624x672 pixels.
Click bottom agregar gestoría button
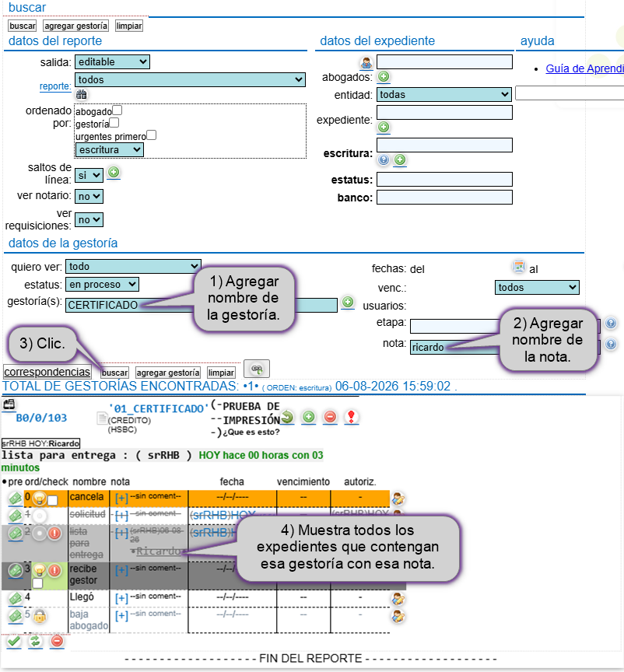point(168,373)
